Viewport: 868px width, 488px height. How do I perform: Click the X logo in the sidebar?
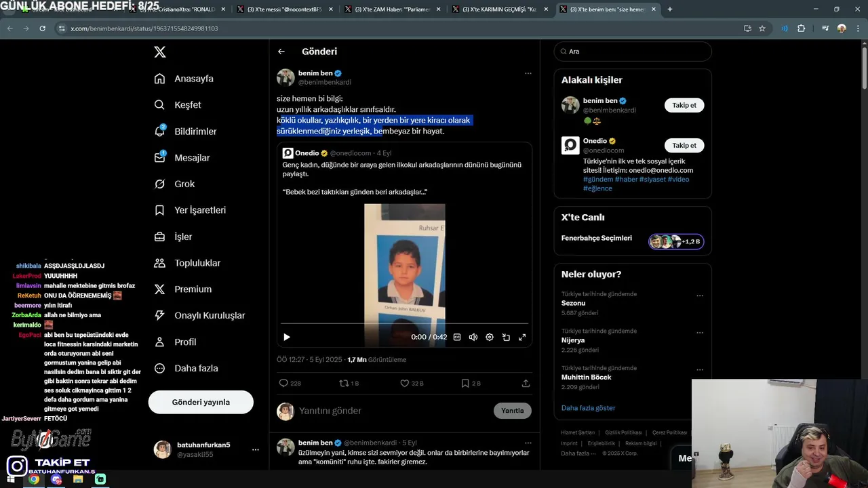[x=159, y=52]
